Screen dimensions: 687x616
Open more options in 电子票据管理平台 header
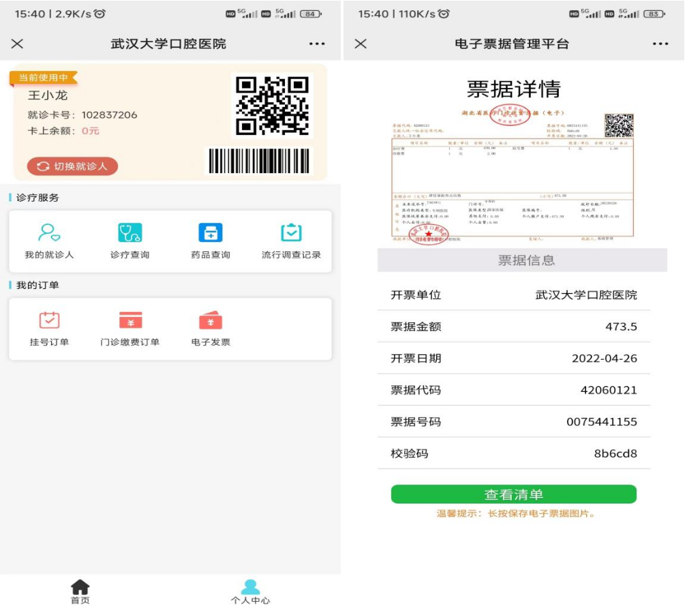coord(660,44)
